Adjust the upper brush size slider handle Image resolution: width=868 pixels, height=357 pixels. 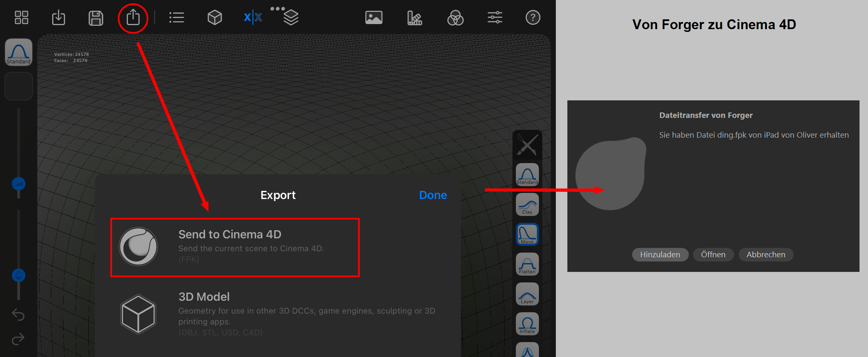click(19, 184)
